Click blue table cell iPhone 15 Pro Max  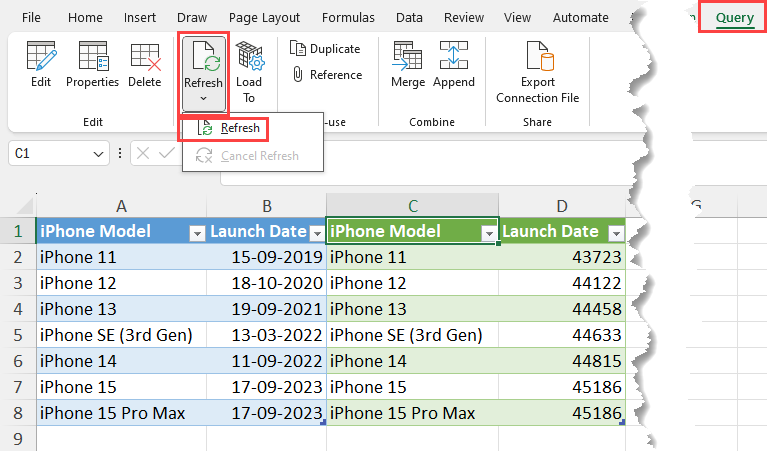[121, 413]
